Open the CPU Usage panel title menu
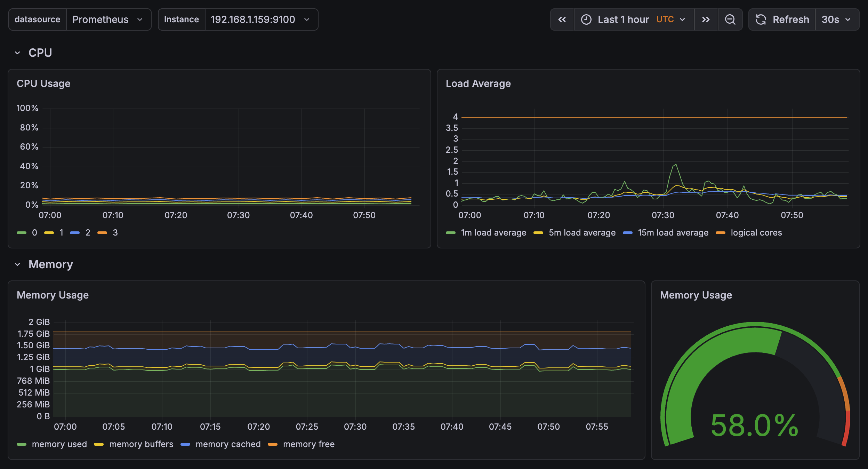868x469 pixels. point(44,83)
